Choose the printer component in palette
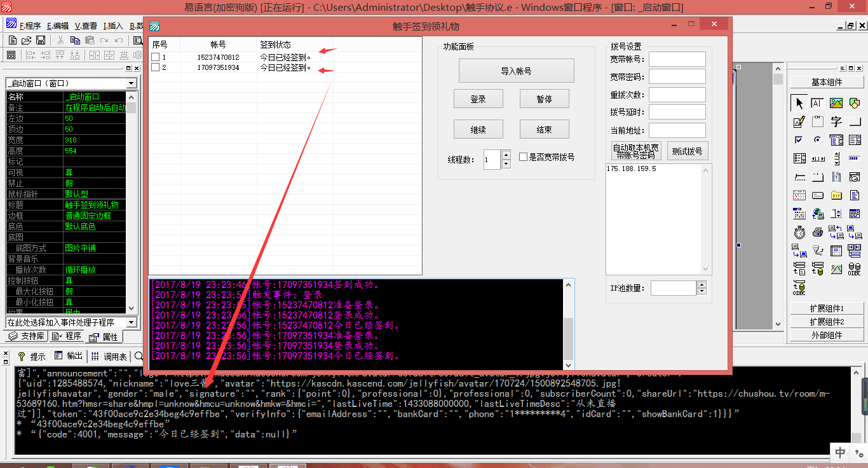868x468 pixels. point(818,232)
